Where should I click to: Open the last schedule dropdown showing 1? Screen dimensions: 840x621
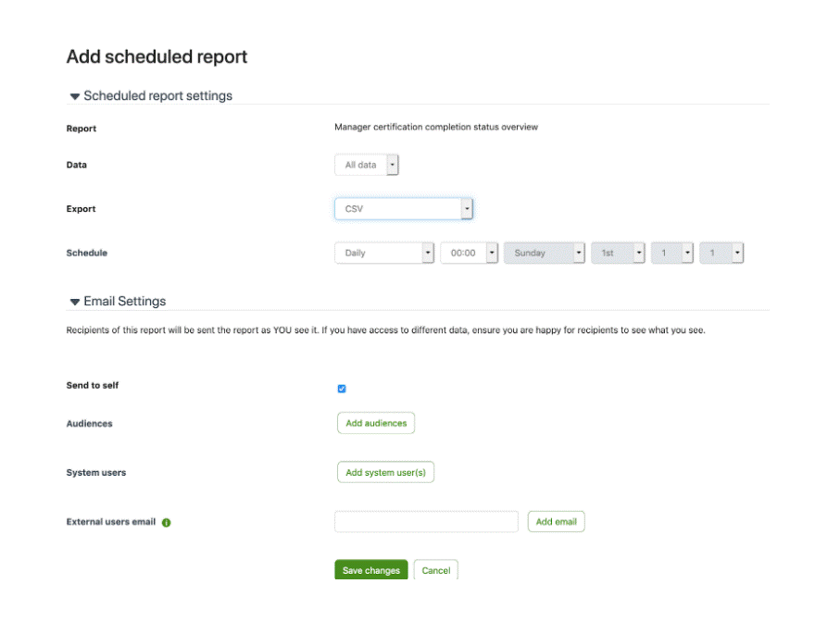[721, 253]
